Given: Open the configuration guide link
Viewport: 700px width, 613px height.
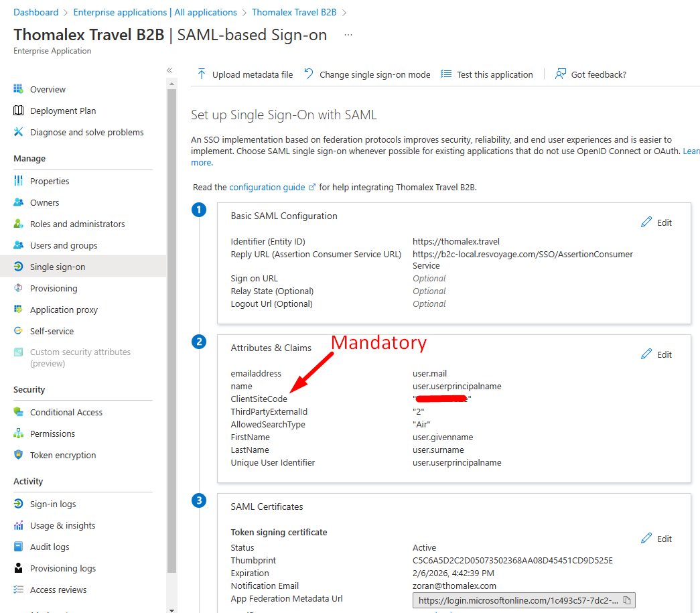Looking at the screenshot, I should pyautogui.click(x=272, y=187).
